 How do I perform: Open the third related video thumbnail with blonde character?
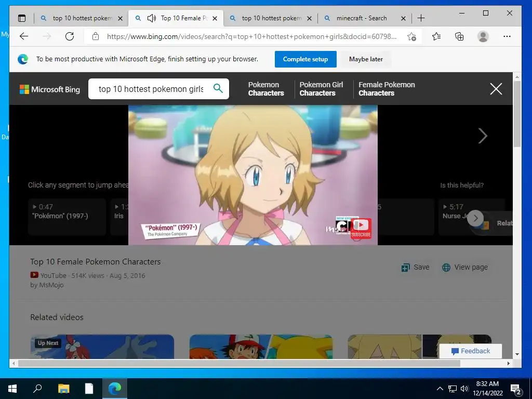pyautogui.click(x=420, y=347)
